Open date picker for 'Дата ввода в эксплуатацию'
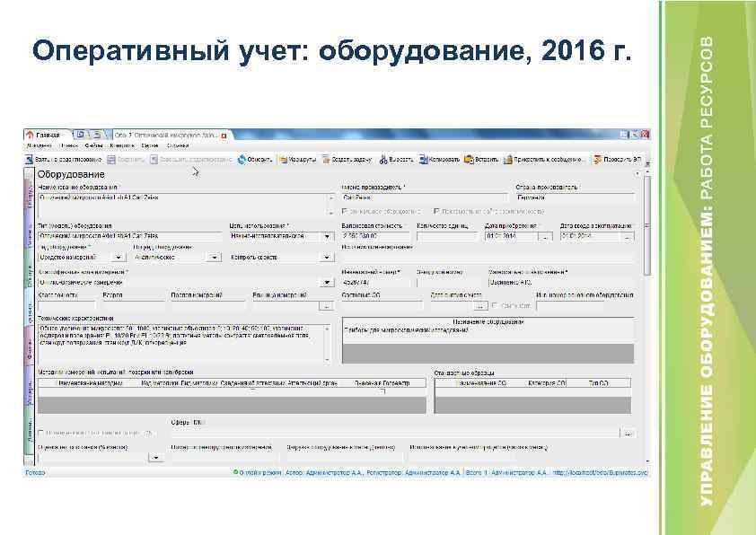Screen dimensions: 756x535 pos(627,237)
